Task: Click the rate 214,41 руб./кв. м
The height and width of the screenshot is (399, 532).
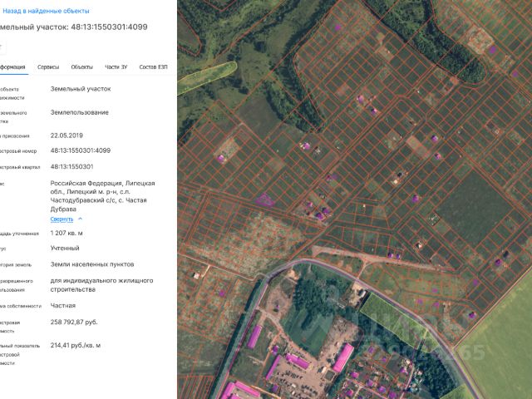Action: click(x=76, y=346)
